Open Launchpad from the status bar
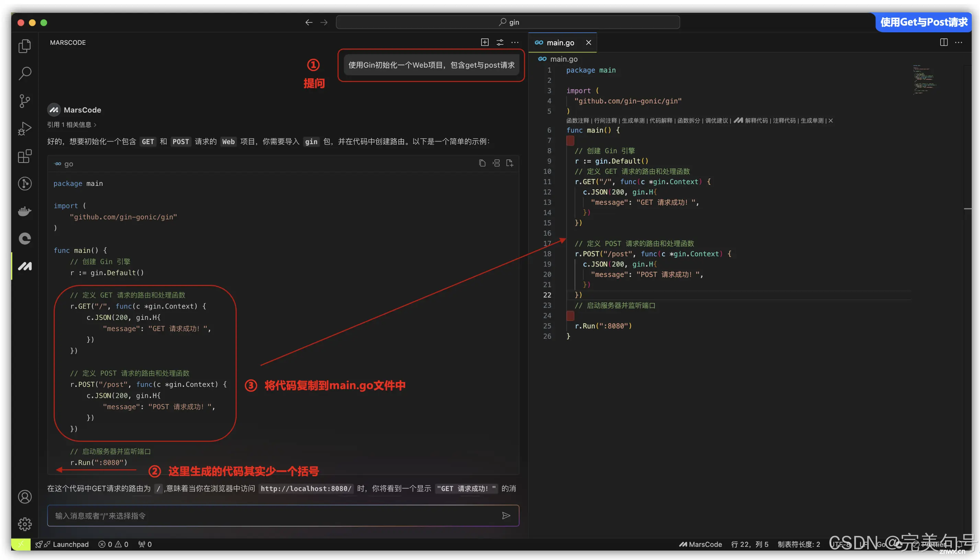This screenshot has width=980, height=560. click(x=62, y=544)
